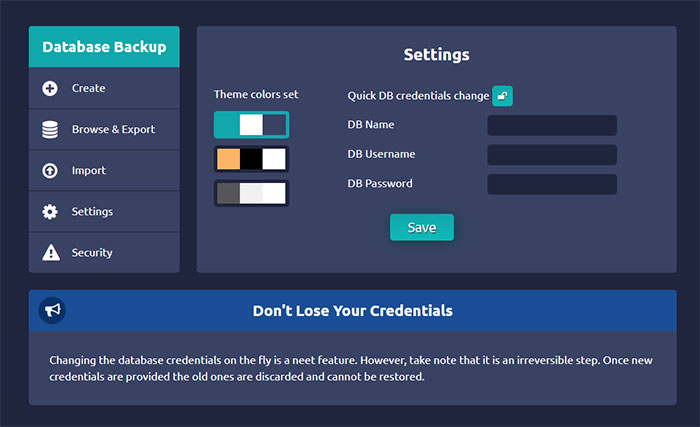Viewport: 700px width, 427px height.
Task: Switch to the Security menu entry
Action: coord(92,252)
